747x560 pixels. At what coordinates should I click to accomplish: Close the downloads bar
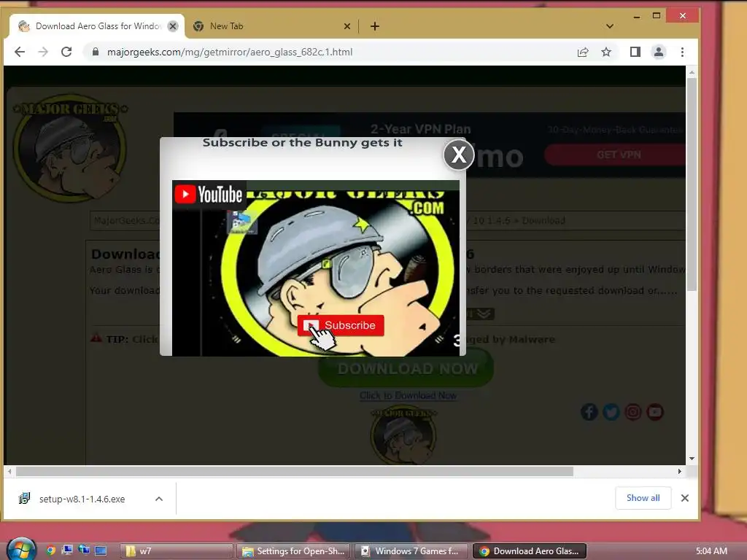(x=684, y=497)
